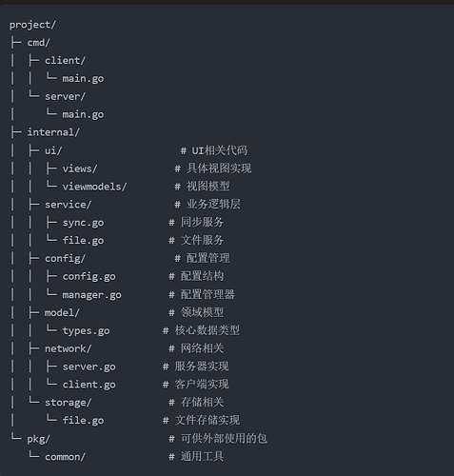Viewport: 454px width, 476px height.
Task: Click file.go under storage/
Action: click(x=83, y=421)
